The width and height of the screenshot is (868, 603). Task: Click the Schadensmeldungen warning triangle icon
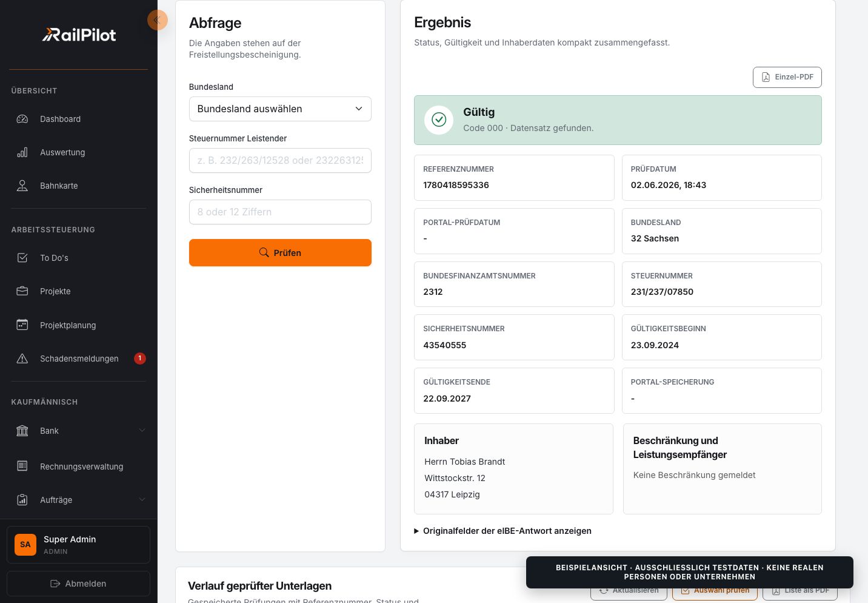click(22, 359)
